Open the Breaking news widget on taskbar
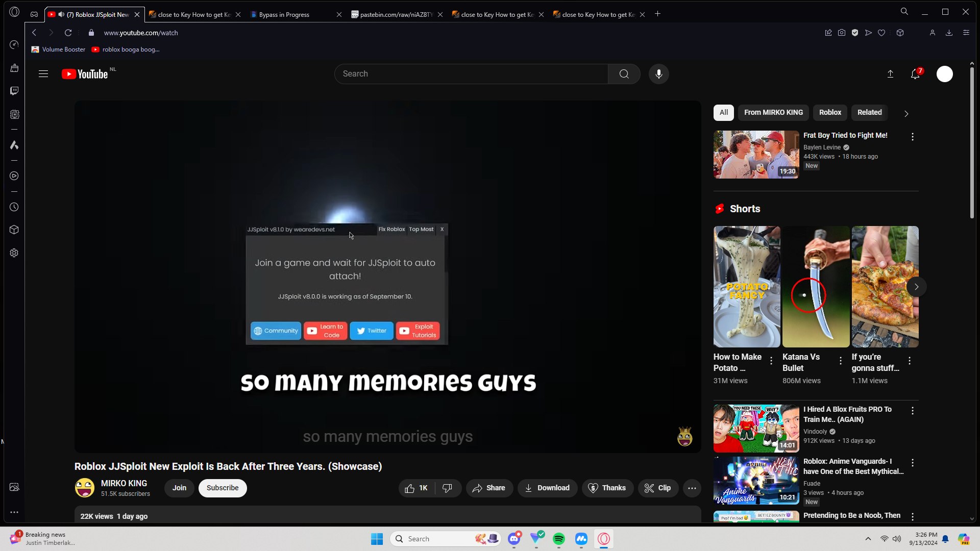Image resolution: width=980 pixels, height=551 pixels. click(x=43, y=539)
